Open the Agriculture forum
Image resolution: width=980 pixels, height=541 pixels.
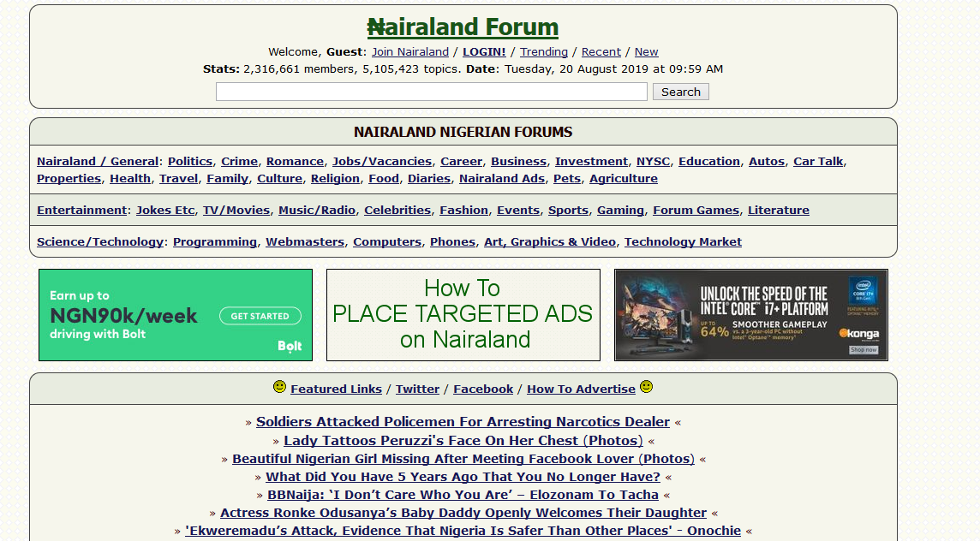(623, 179)
